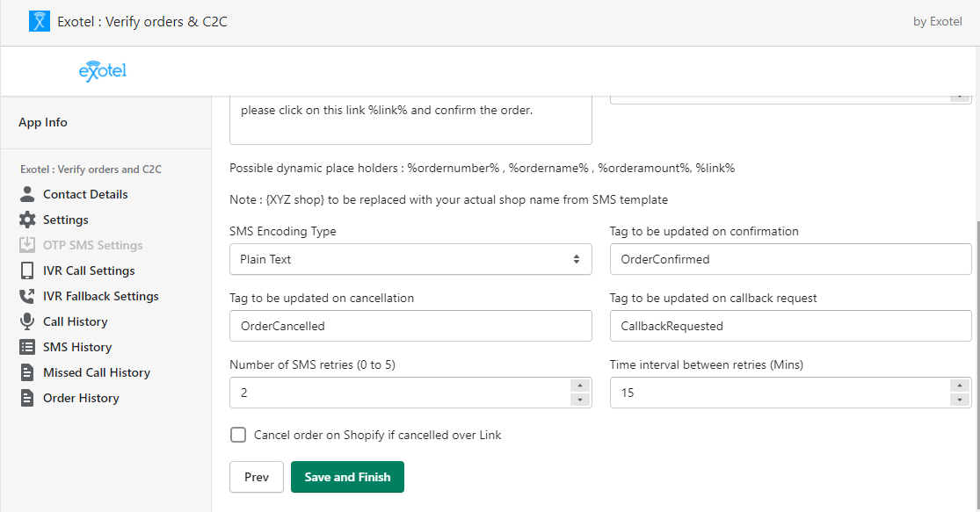Click the Call History microphone icon
The width and height of the screenshot is (980, 512).
(27, 321)
